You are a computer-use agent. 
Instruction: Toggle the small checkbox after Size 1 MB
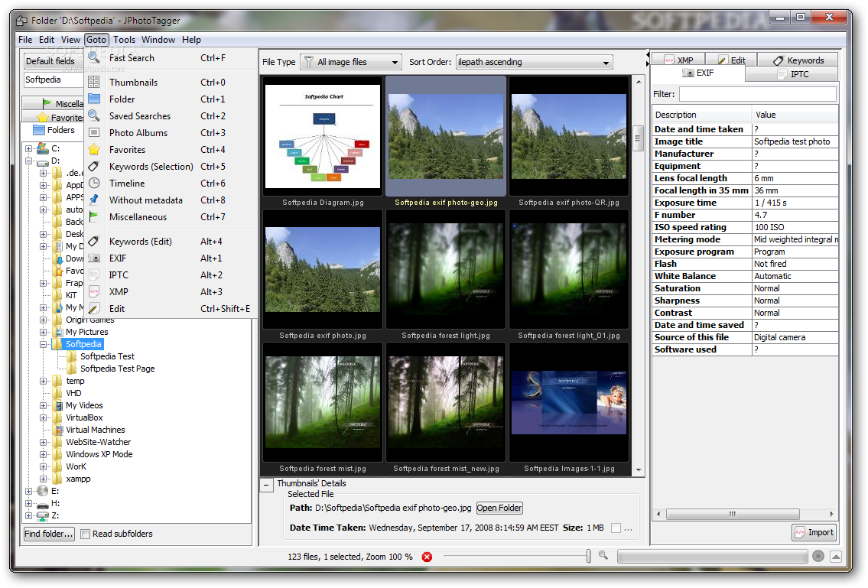pos(616,528)
